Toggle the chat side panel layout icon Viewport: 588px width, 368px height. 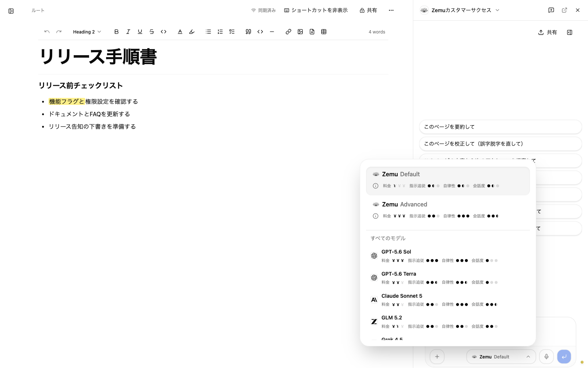570,32
